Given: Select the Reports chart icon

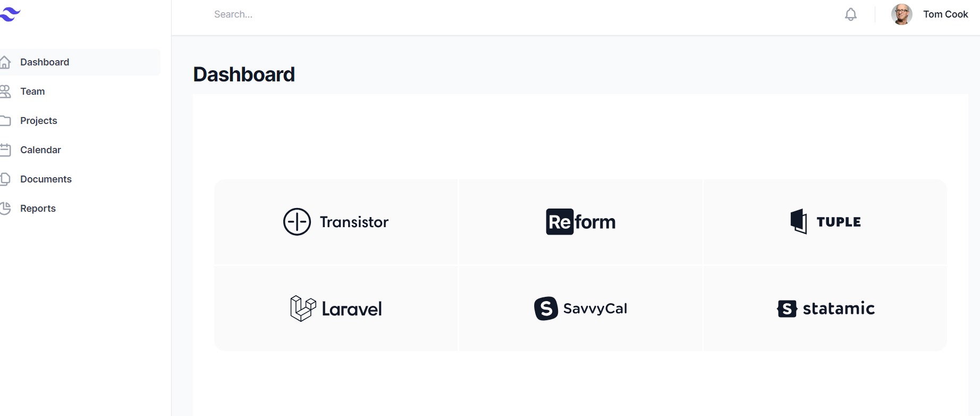Looking at the screenshot, I should coord(6,208).
